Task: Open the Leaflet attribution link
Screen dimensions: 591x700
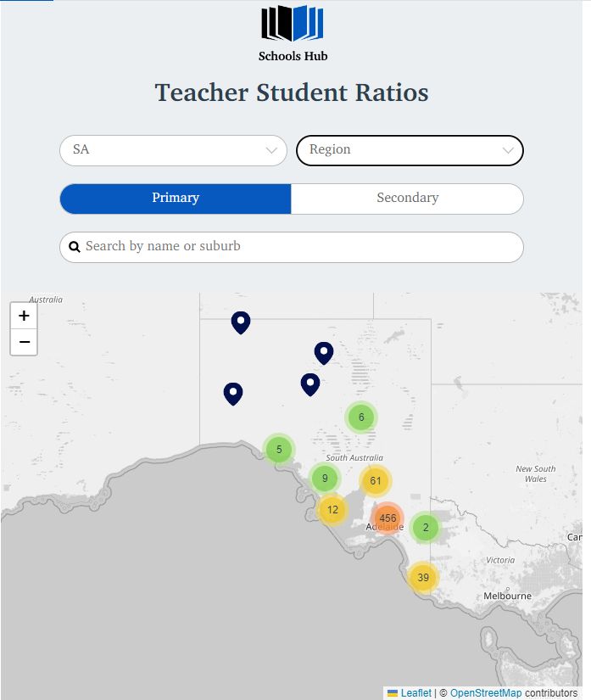Action: (x=415, y=693)
